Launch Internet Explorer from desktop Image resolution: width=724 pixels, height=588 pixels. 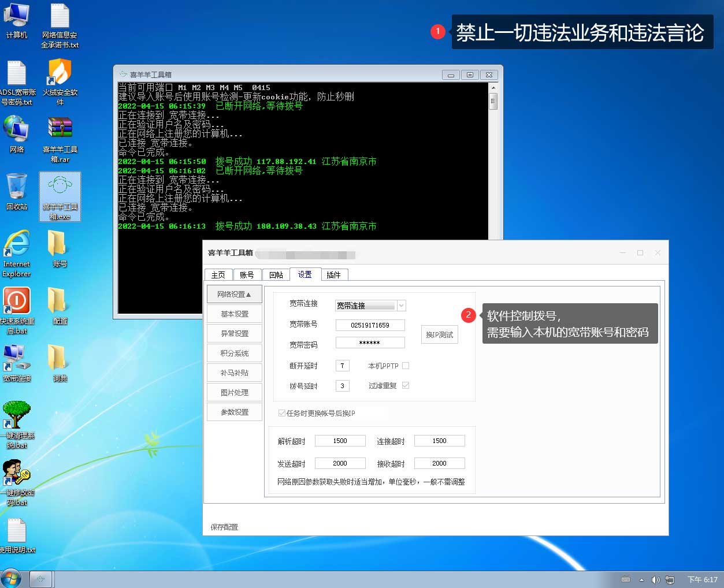pyautogui.click(x=17, y=245)
